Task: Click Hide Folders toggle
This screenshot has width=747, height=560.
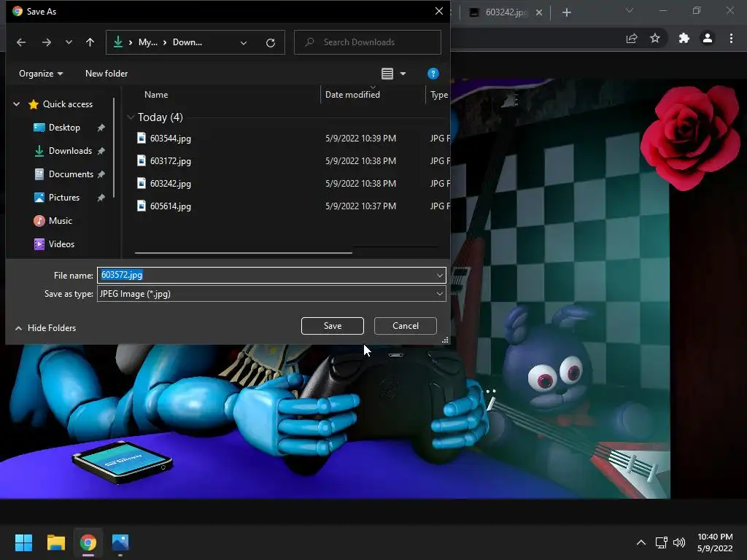Action: point(46,327)
